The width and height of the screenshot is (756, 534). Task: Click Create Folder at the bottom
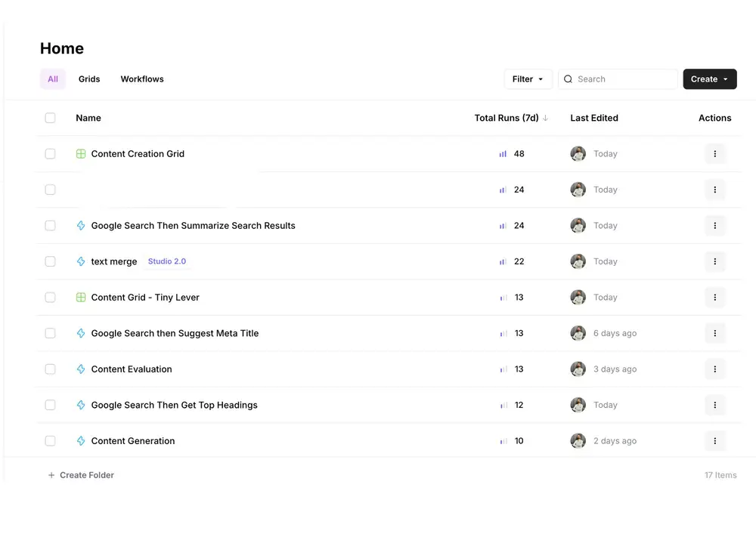pyautogui.click(x=82, y=475)
